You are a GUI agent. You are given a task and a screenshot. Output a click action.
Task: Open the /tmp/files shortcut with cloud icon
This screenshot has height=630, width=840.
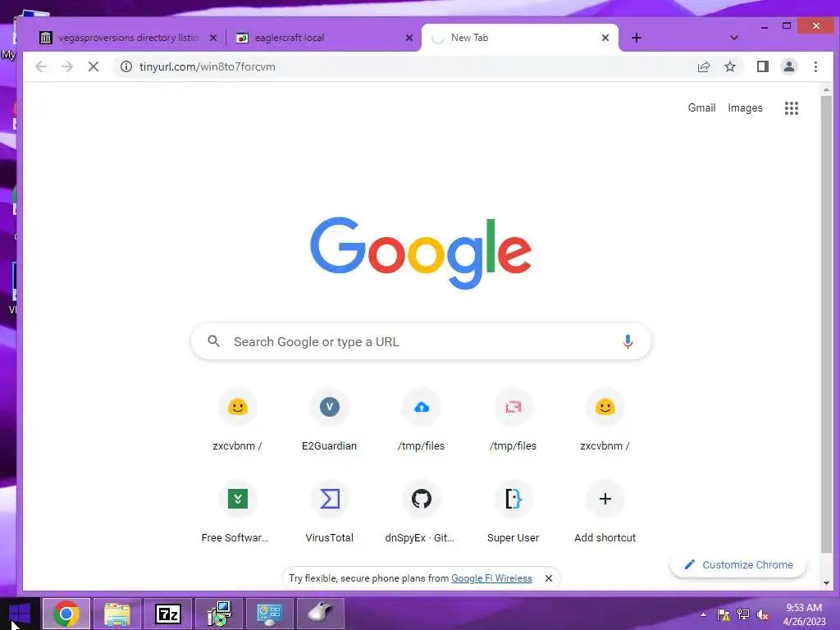(x=422, y=421)
